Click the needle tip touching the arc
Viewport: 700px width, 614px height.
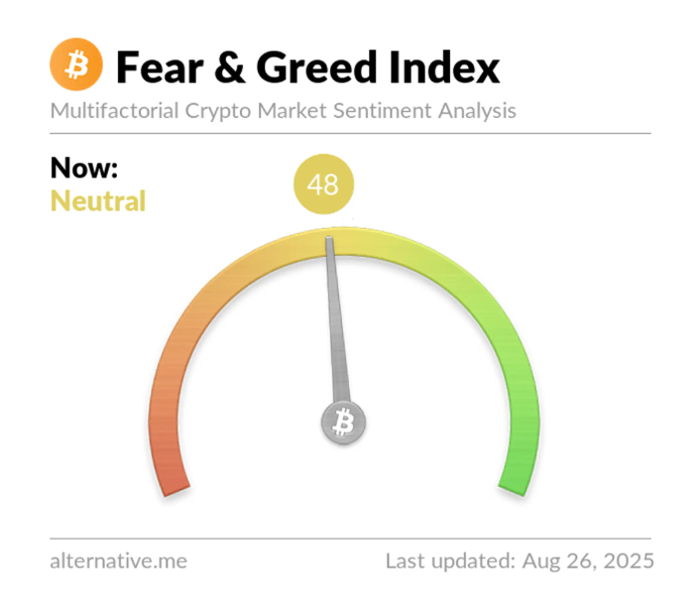point(330,240)
